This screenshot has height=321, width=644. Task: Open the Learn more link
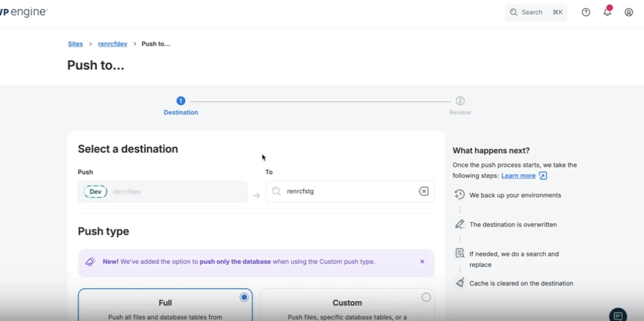click(518, 176)
